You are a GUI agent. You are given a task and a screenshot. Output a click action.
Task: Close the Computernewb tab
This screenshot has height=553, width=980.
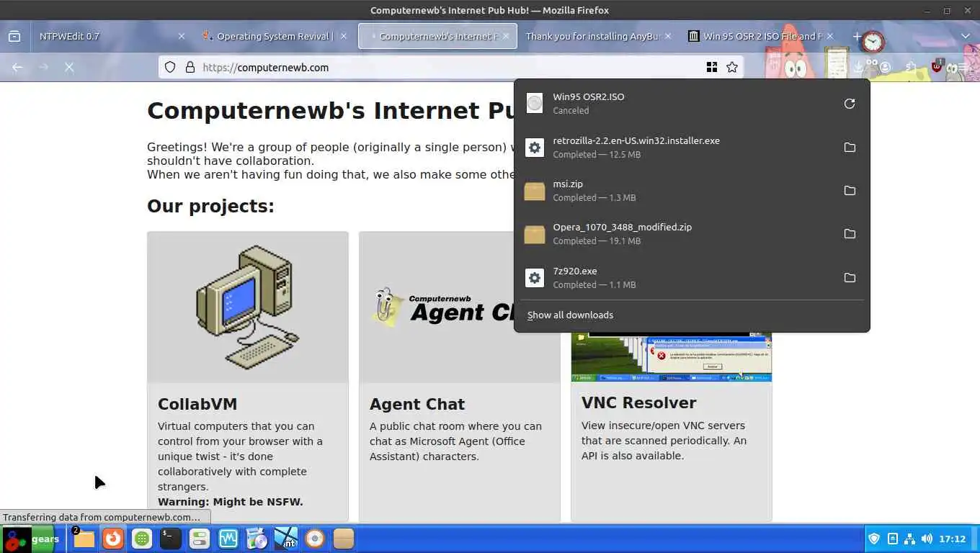click(x=507, y=36)
